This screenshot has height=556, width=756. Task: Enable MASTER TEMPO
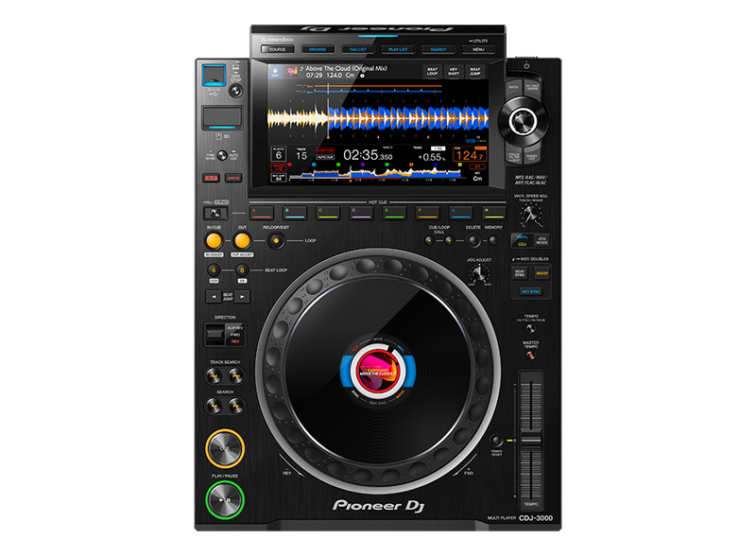pos(531,354)
